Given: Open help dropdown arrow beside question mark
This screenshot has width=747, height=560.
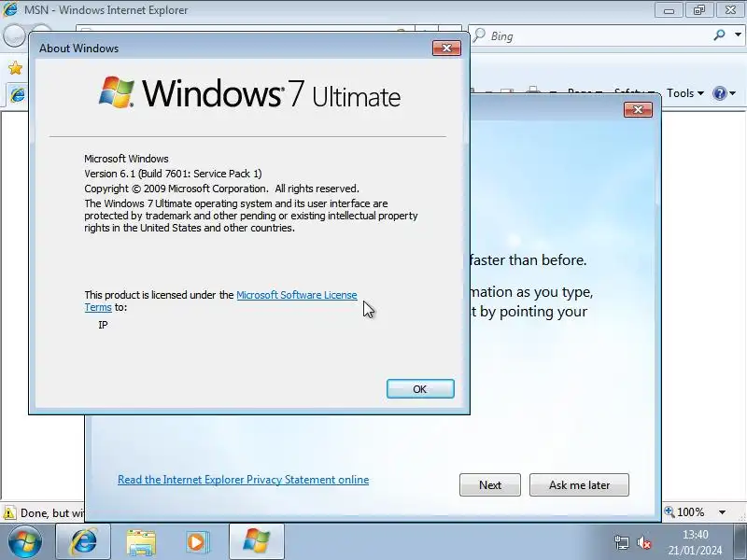Looking at the screenshot, I should (x=732, y=93).
